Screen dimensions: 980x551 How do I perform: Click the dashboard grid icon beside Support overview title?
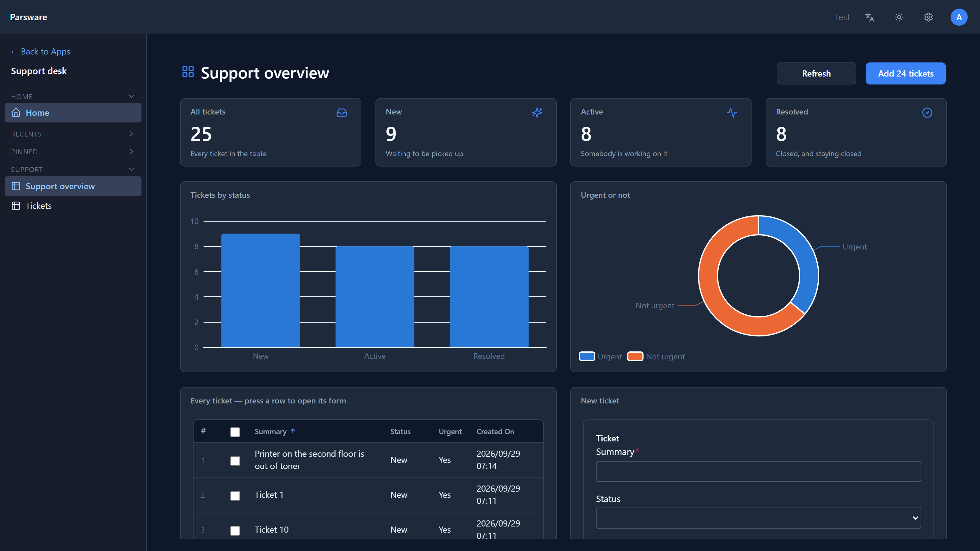click(x=188, y=72)
